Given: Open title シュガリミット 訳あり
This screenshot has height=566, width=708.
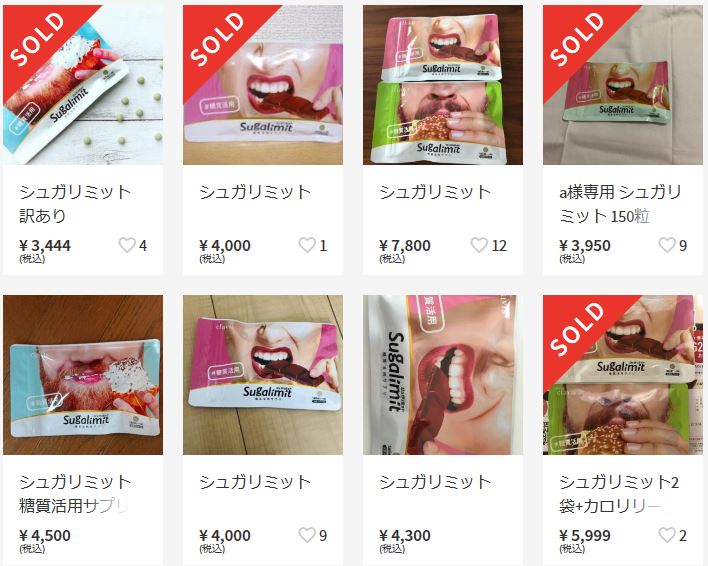Looking at the screenshot, I should (75, 204).
